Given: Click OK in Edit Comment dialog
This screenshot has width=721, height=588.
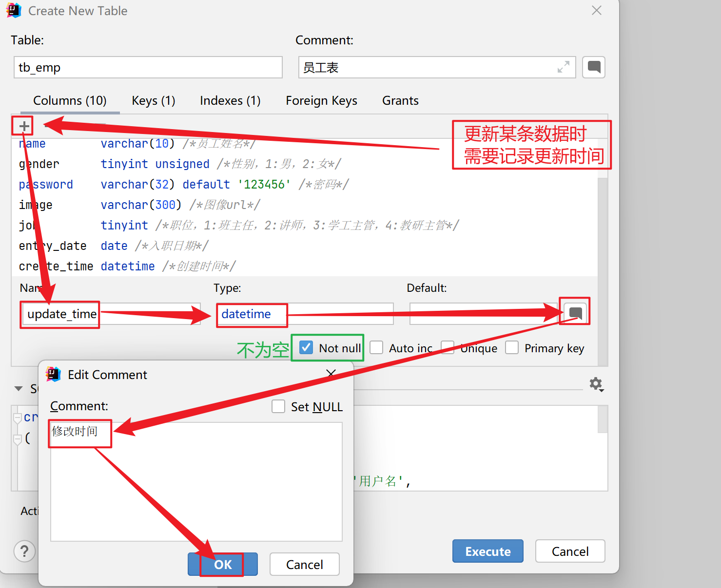Looking at the screenshot, I should 223,564.
